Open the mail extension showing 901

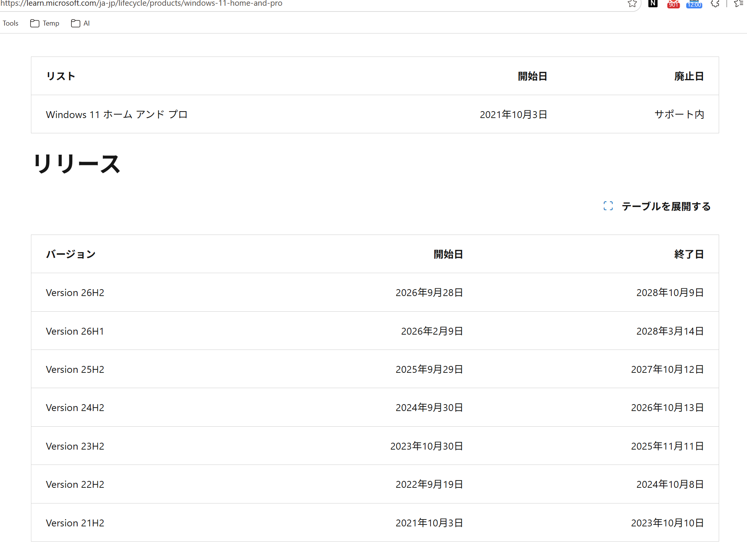tap(674, 4)
